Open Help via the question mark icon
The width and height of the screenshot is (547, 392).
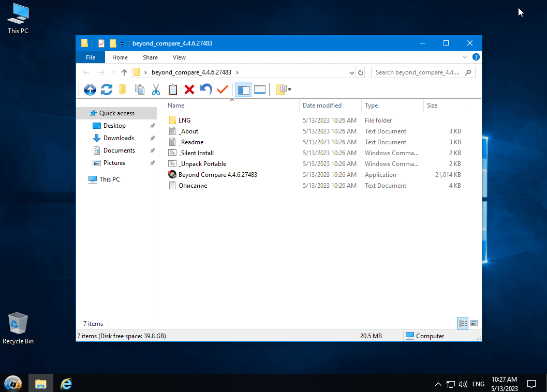point(476,57)
